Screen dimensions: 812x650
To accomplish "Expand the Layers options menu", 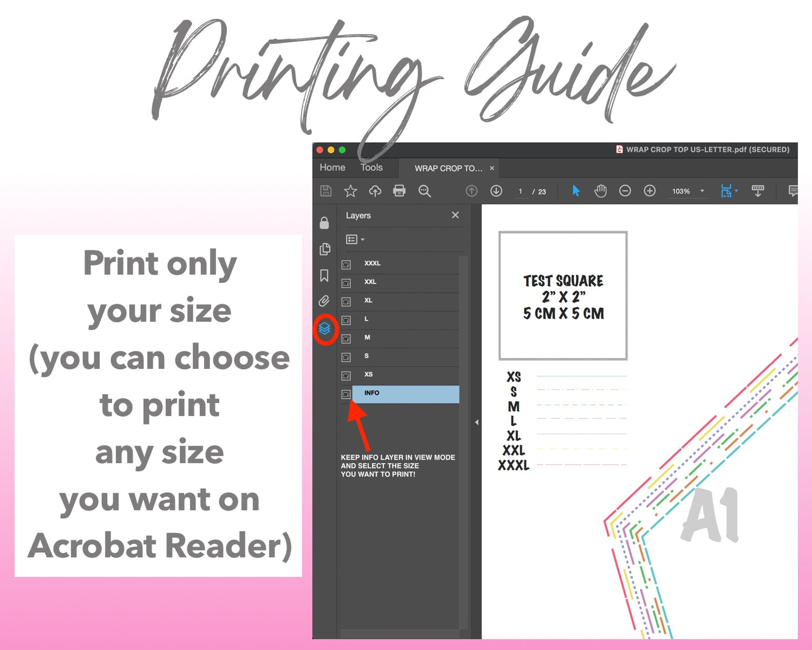I will [355, 240].
